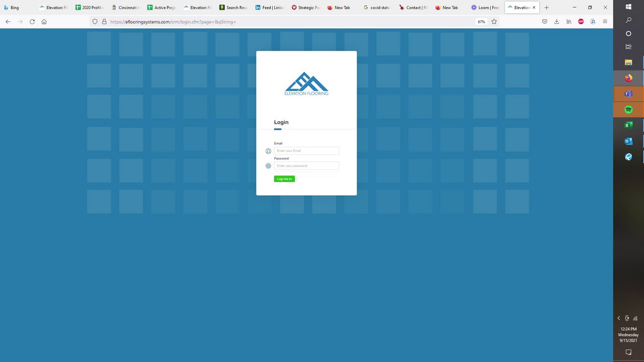Click the fingerprint icon beside Password field
Screen dimensions: 644x362
pos(268,166)
